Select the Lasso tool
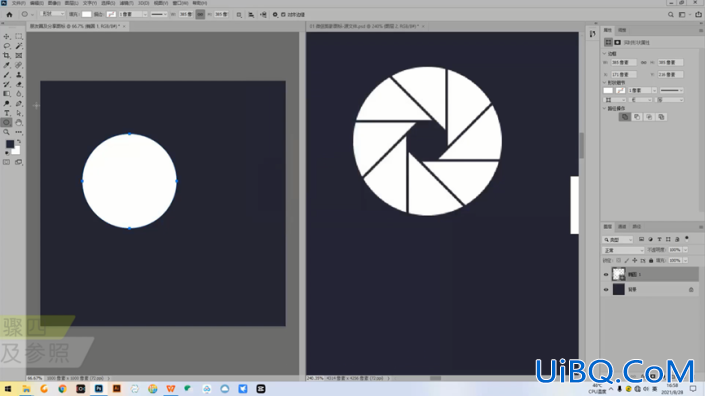The width and height of the screenshot is (705, 396). 6,46
